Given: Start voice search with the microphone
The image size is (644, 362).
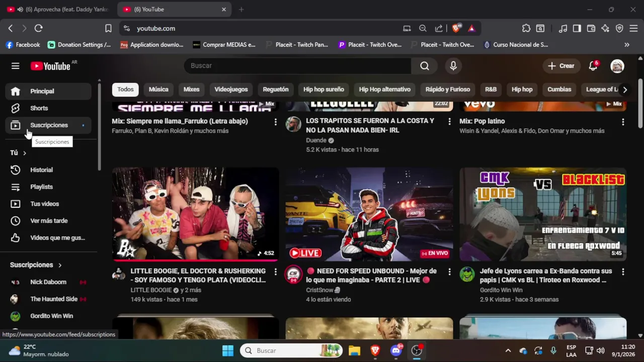Looking at the screenshot, I should point(453,66).
